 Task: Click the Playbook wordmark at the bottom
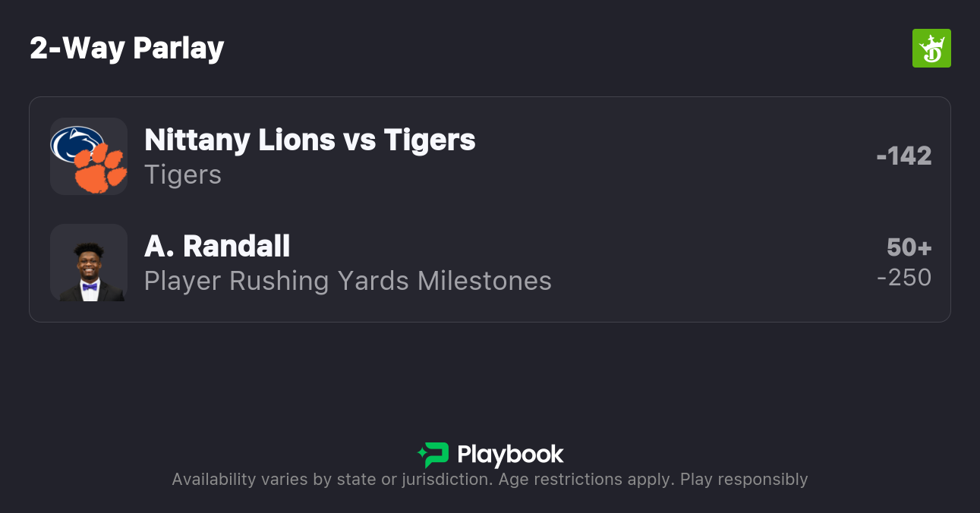pos(510,455)
